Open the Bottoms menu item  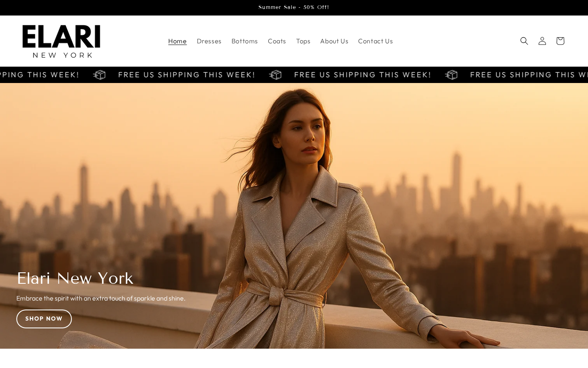tap(245, 41)
